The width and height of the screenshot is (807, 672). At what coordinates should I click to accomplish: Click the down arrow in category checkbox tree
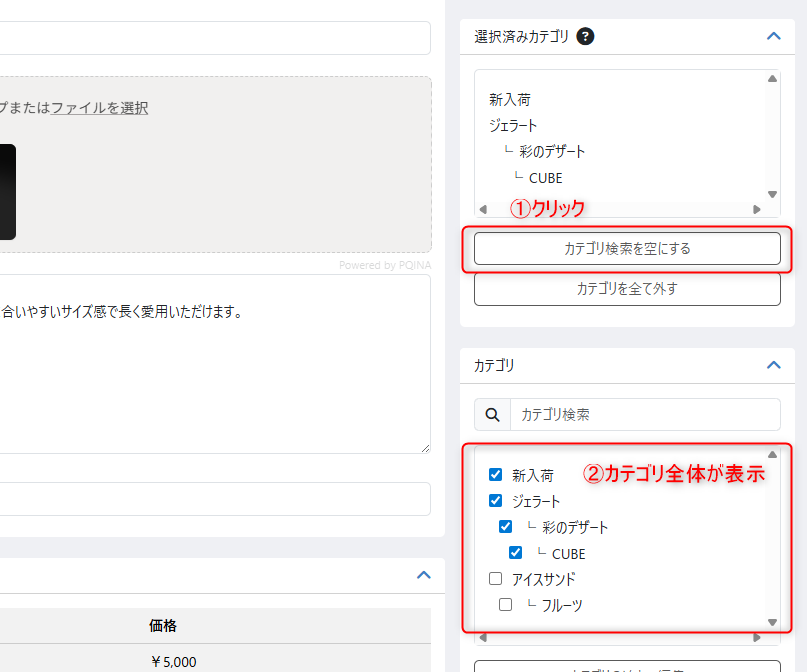[772, 622]
